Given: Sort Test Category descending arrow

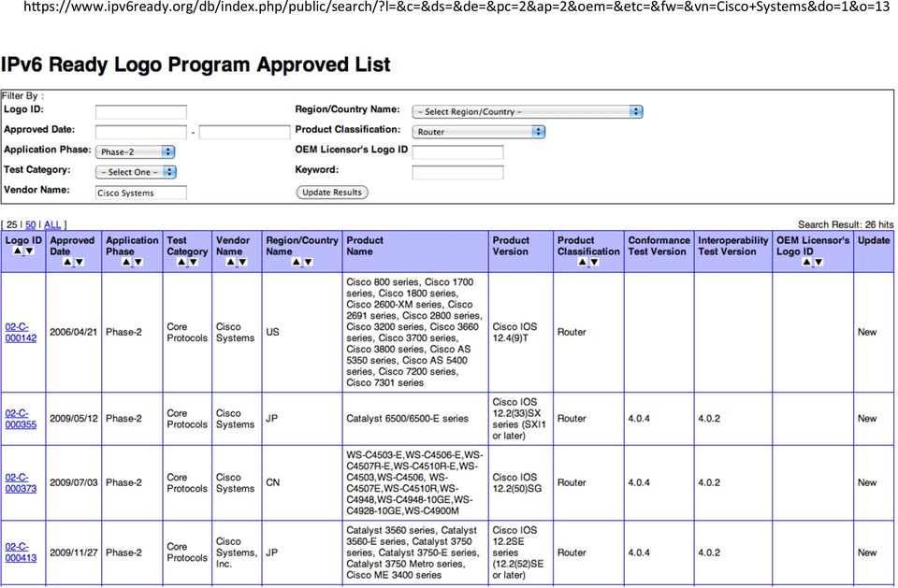Looking at the screenshot, I should [194, 262].
